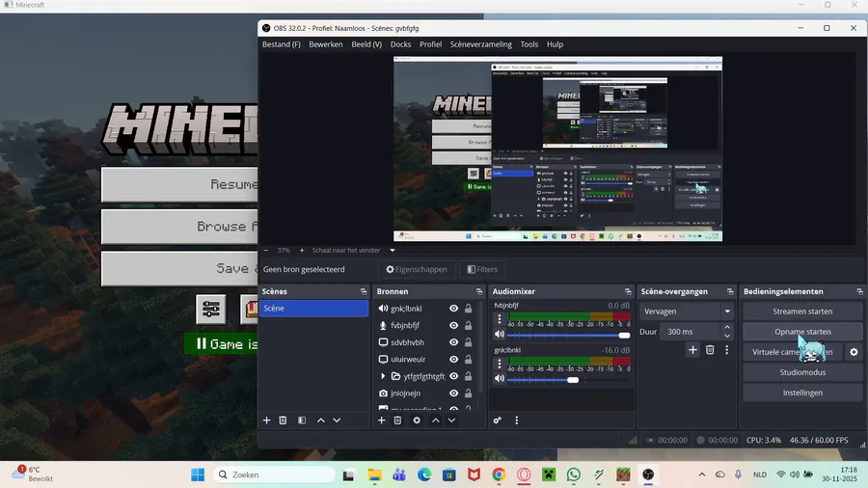Pop out the Scène-overgangen dock
868x488 pixels.
click(730, 291)
